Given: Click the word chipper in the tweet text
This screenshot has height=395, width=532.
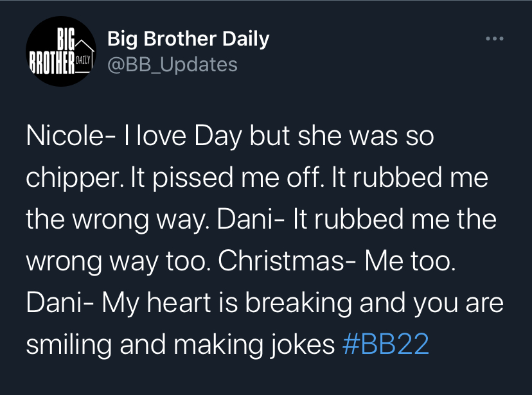Looking at the screenshot, I should point(73,179).
